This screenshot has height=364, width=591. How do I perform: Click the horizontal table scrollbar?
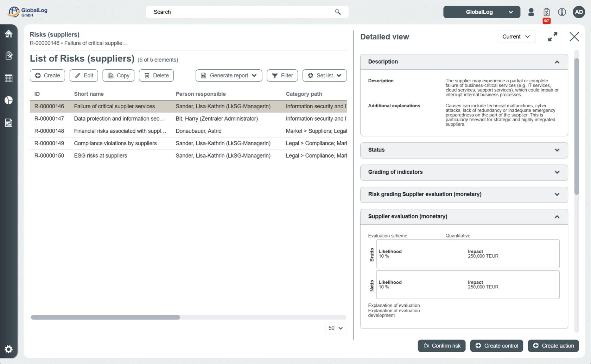coord(106,317)
